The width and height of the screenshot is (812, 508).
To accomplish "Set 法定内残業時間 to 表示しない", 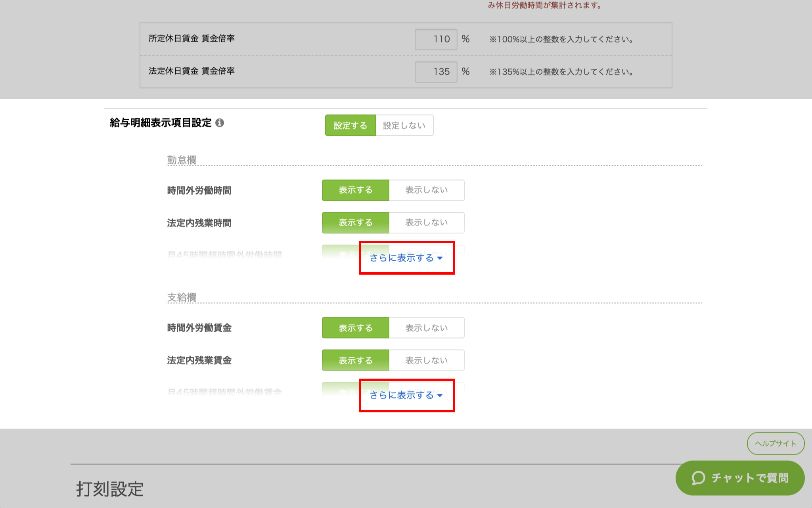I will [426, 223].
